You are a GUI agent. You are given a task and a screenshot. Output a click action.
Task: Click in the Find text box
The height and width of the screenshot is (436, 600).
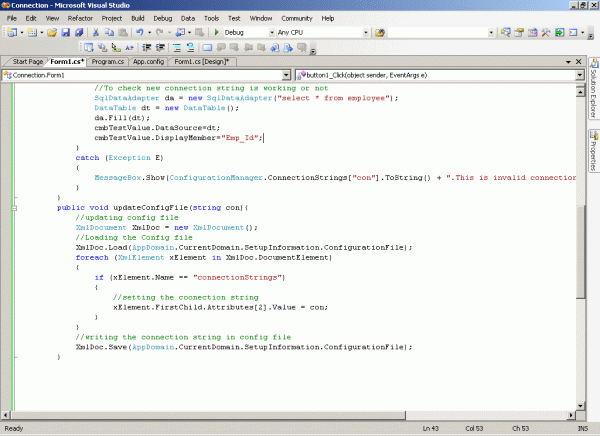click(x=437, y=33)
